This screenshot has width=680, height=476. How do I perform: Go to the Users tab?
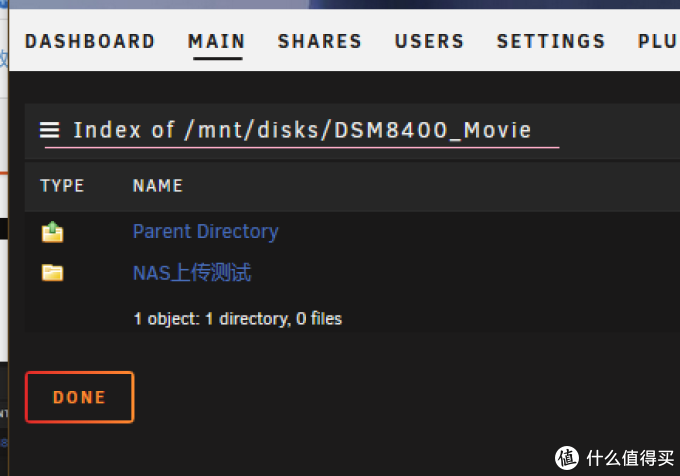[x=429, y=42]
